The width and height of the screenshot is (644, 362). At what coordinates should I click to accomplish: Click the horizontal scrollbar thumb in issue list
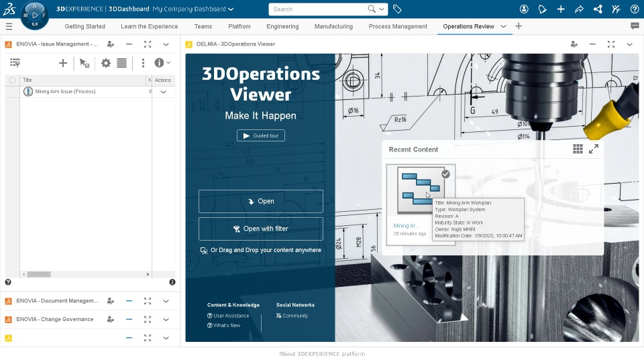coord(39,274)
